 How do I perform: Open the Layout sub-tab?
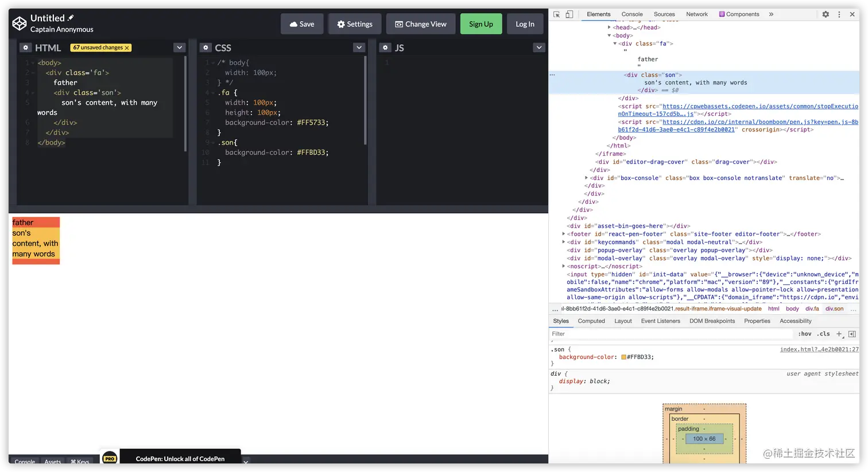pyautogui.click(x=623, y=321)
